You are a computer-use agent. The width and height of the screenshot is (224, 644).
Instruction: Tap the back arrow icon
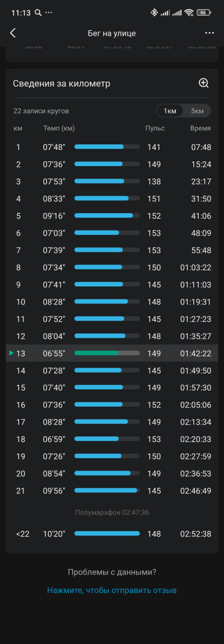[x=13, y=33]
